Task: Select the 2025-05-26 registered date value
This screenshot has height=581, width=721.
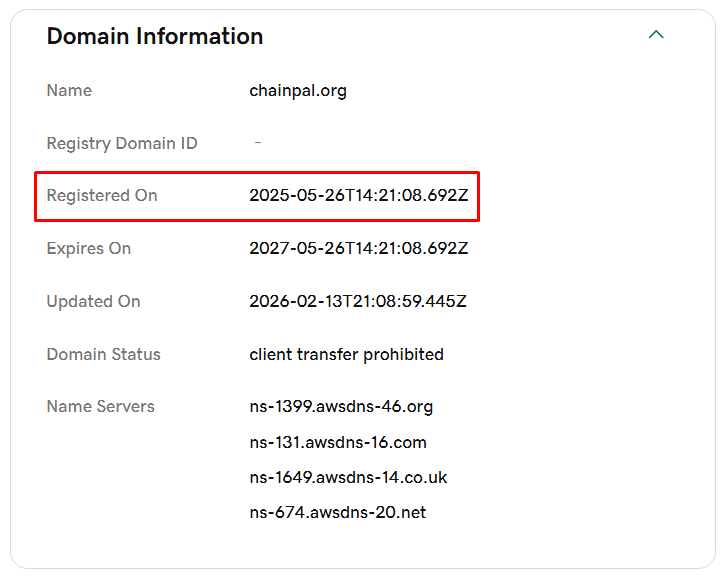Action: pos(359,195)
